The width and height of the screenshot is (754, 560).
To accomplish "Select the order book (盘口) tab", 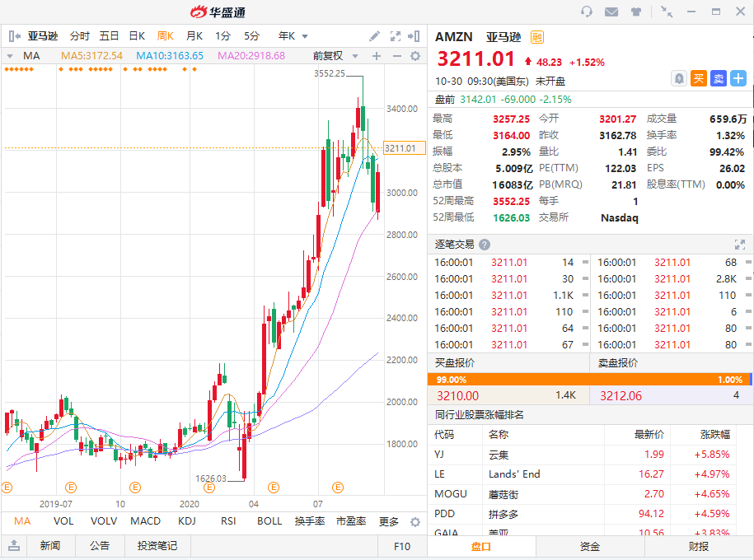I will coord(481,547).
